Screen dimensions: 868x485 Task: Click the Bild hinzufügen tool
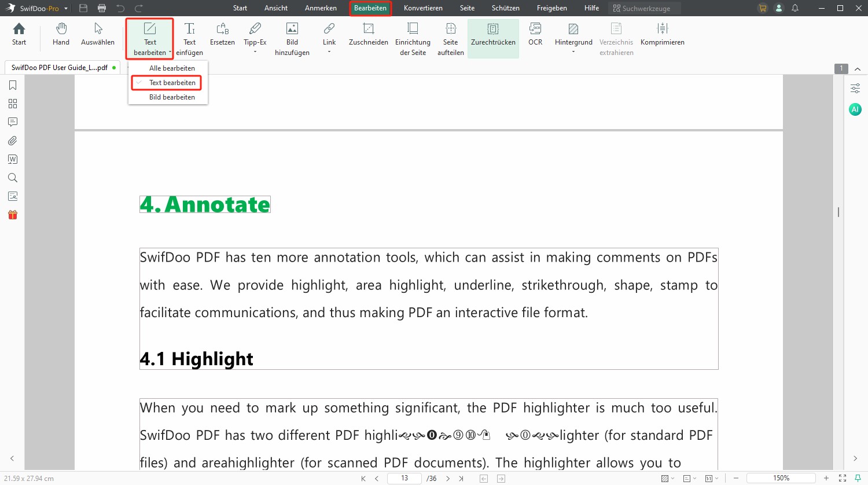point(292,39)
